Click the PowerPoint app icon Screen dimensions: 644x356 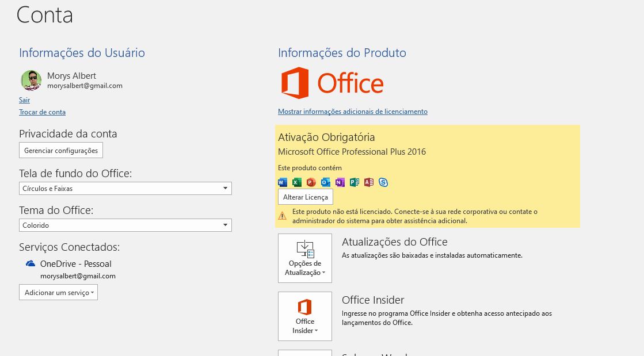click(x=311, y=182)
